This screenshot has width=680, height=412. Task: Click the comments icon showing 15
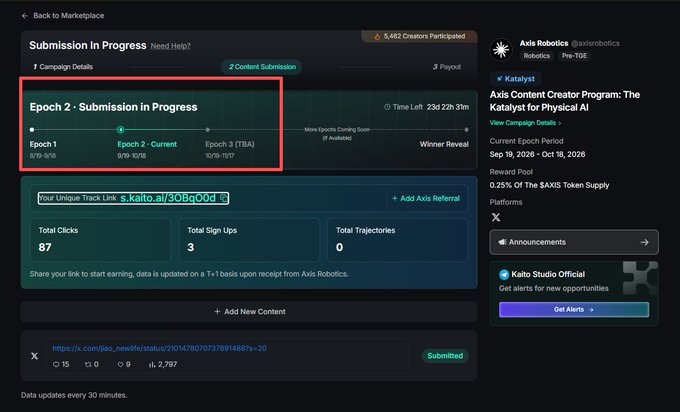[56, 365]
